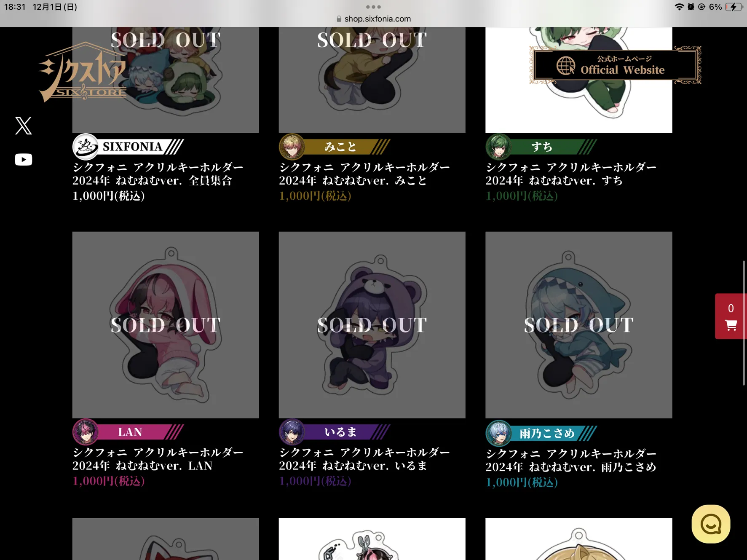Tap the 雨乃こさめ member badge

541,433
